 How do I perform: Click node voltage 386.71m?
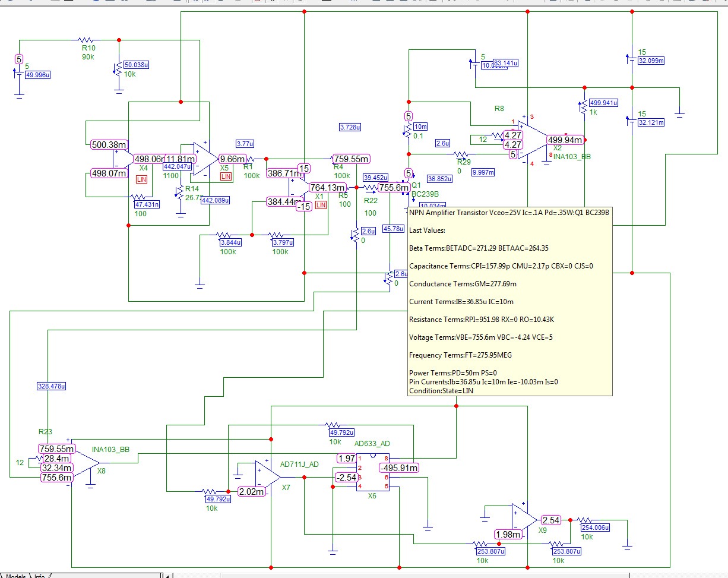(285, 173)
